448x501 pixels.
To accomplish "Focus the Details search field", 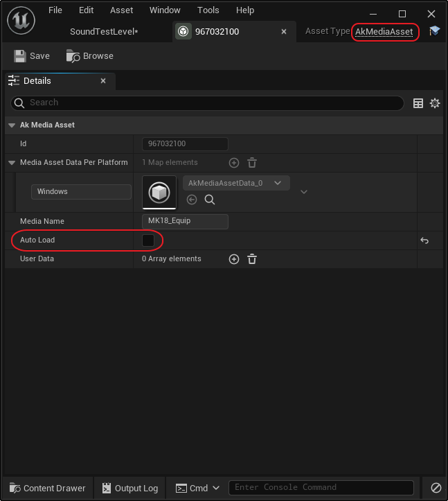I will 208,103.
